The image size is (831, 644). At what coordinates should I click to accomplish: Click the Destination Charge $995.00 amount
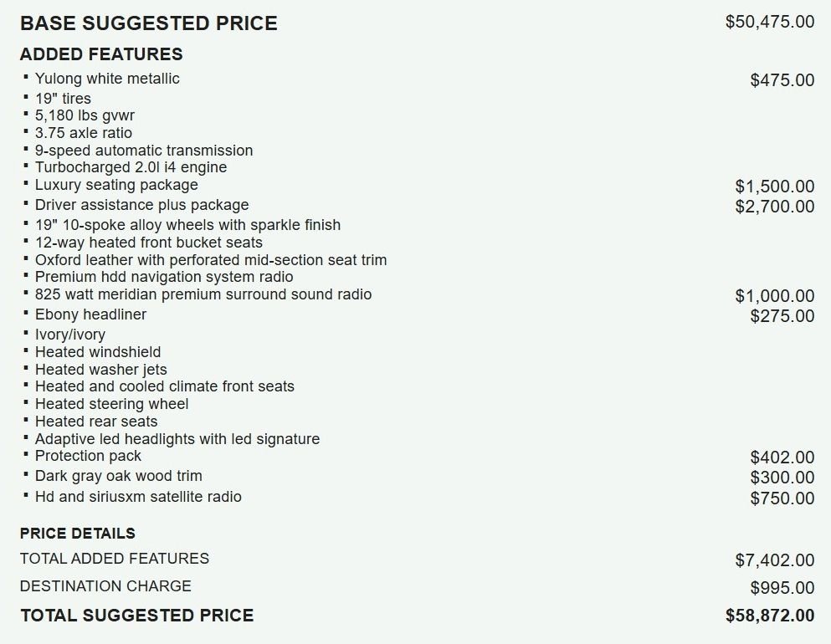[782, 587]
